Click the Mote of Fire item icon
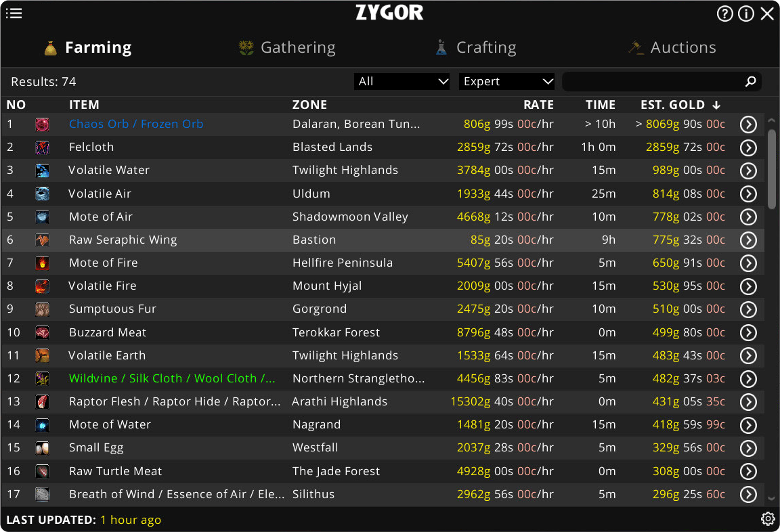Image resolution: width=780 pixels, height=532 pixels. pyautogui.click(x=42, y=263)
